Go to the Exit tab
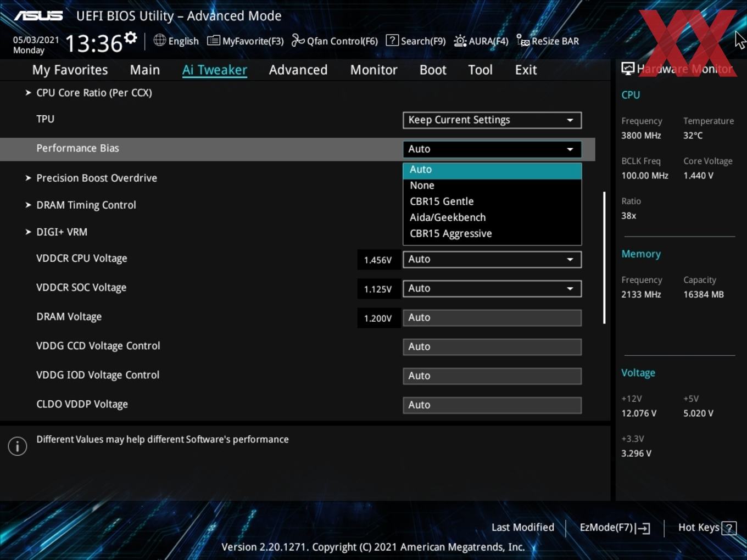 point(526,70)
